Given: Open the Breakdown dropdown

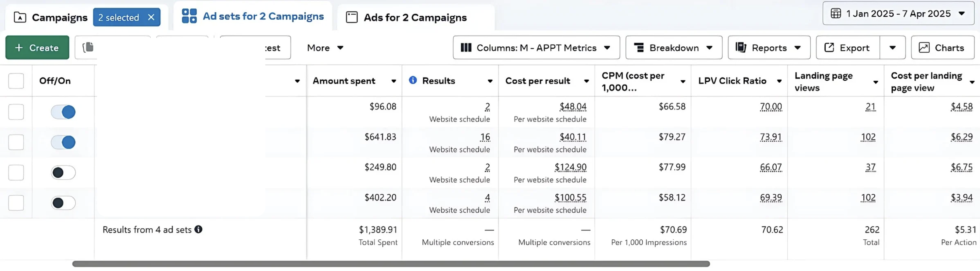Looking at the screenshot, I should click(x=673, y=48).
